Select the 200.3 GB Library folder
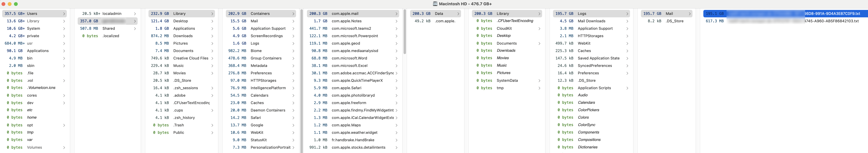 (507, 14)
